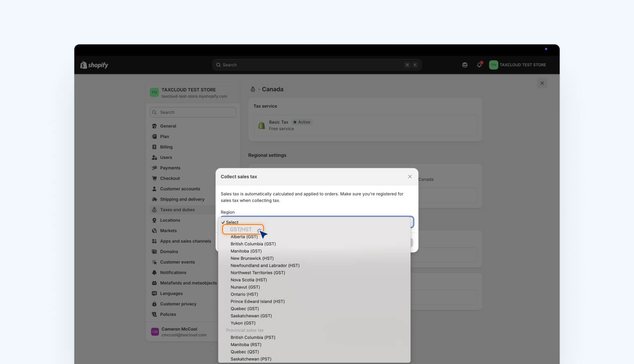
Task: Select Alberta (GST) from region list
Action: tap(244, 237)
